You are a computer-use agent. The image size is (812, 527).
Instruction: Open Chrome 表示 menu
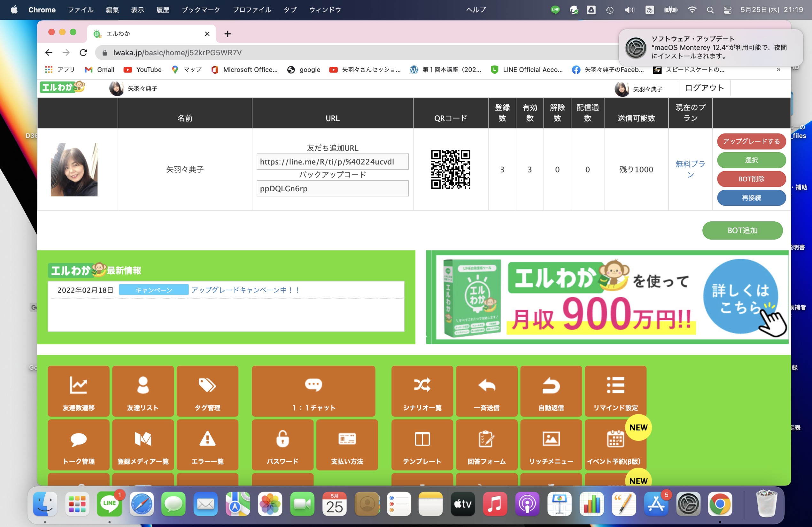pos(137,10)
